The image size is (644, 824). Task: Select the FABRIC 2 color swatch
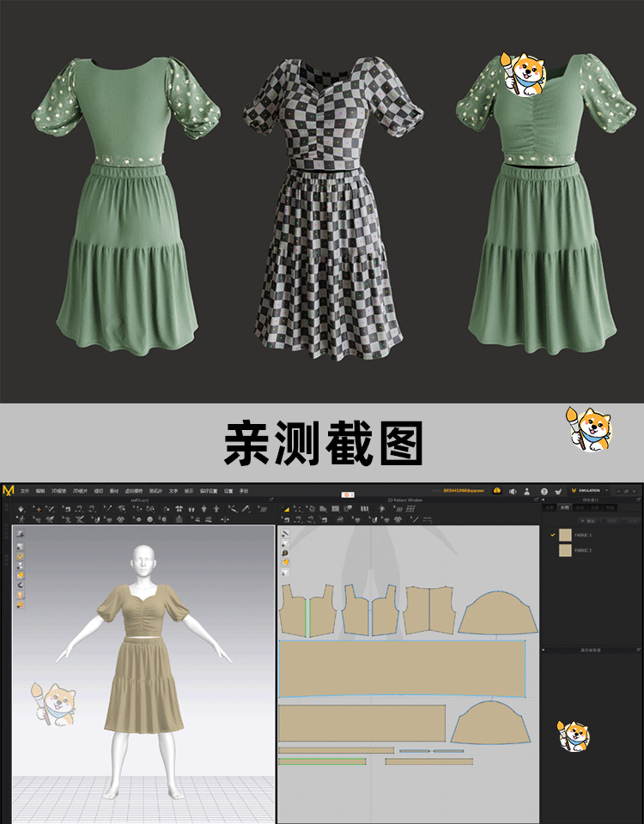[565, 550]
